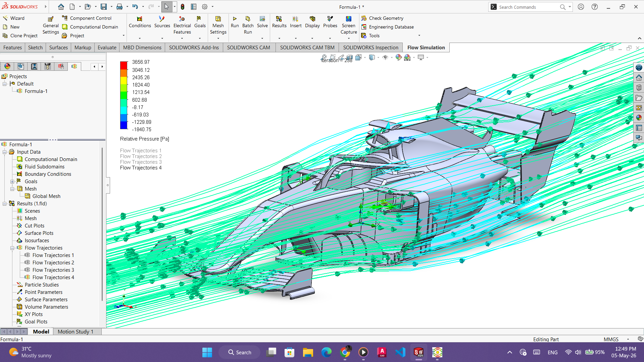Image resolution: width=644 pixels, height=362 pixels.
Task: Click the Search Commands input field
Action: (x=529, y=7)
